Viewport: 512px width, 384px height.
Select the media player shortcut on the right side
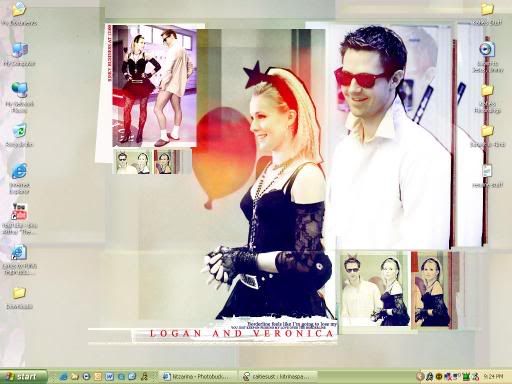pos(487,57)
